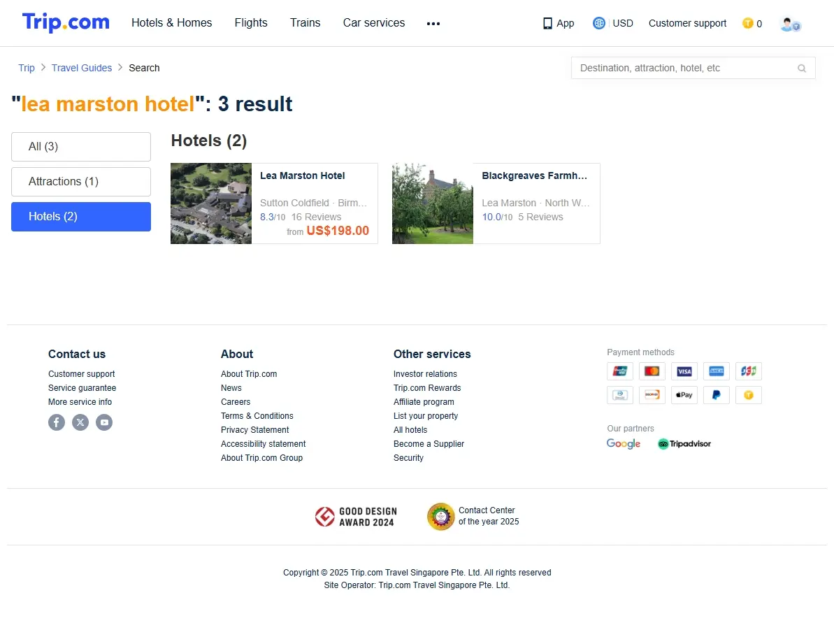Screen dimensions: 834x644
Task: Open the Blackgreaves Farmh... hotel title
Action: pos(535,176)
